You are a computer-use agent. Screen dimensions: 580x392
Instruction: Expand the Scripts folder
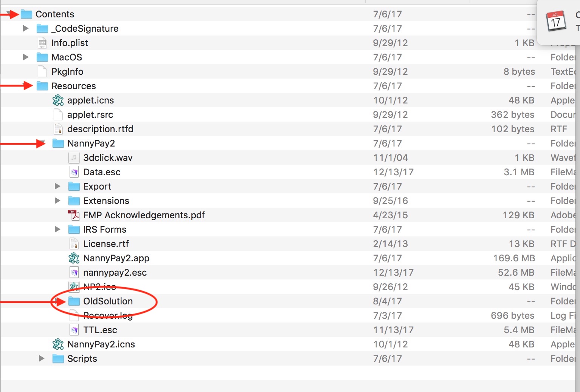point(42,358)
